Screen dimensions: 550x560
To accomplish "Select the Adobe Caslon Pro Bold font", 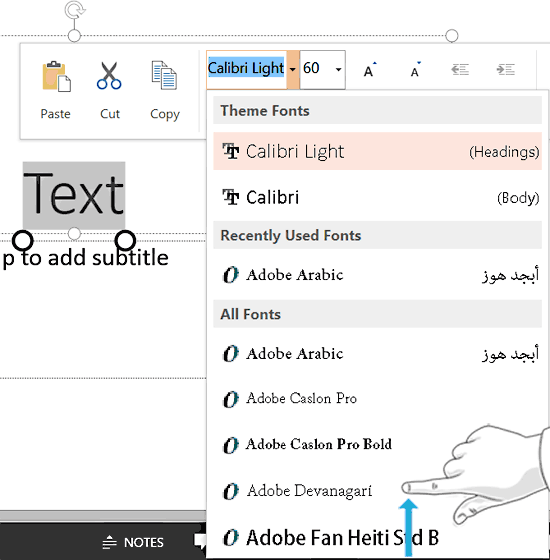I will pyautogui.click(x=378, y=445).
